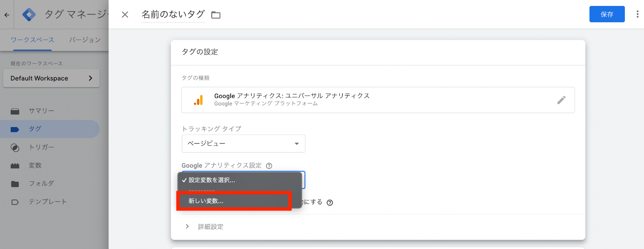Screen dimensions: 644x249
Task: Open help icon beside Google アナリティクス設定
Action: (x=269, y=166)
